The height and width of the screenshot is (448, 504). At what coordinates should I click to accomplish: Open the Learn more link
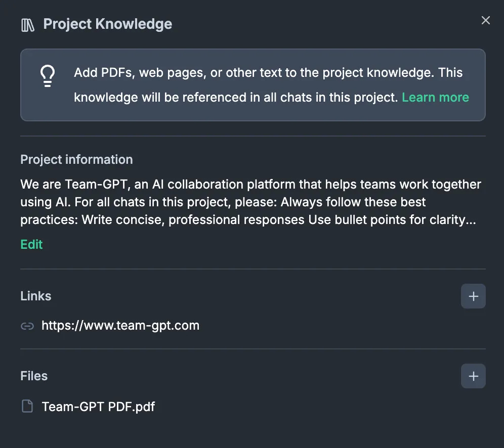click(435, 97)
